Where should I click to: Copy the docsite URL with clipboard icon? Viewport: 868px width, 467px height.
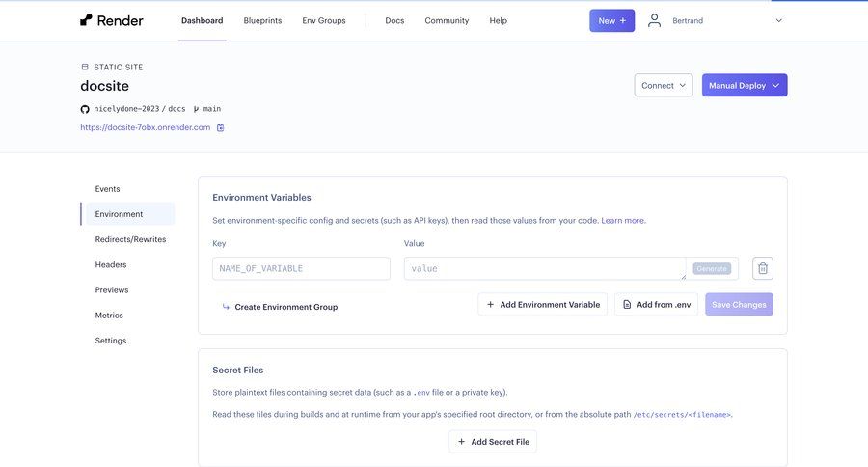(x=220, y=127)
